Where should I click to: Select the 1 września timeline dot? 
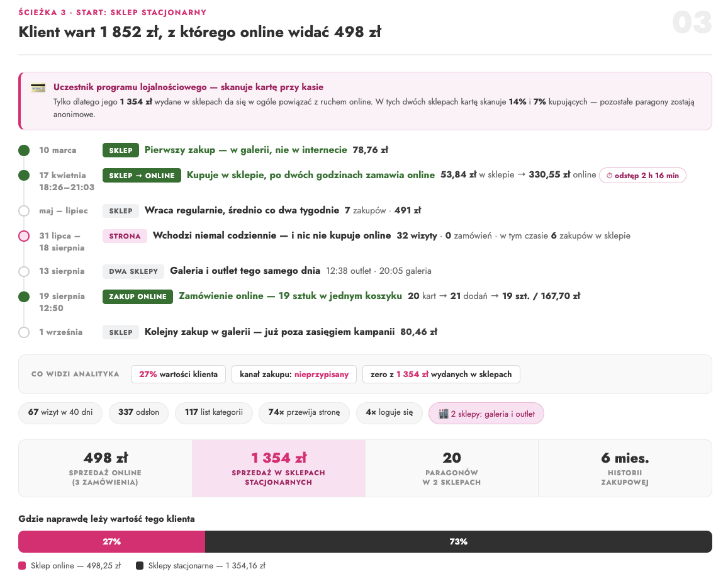(24, 332)
